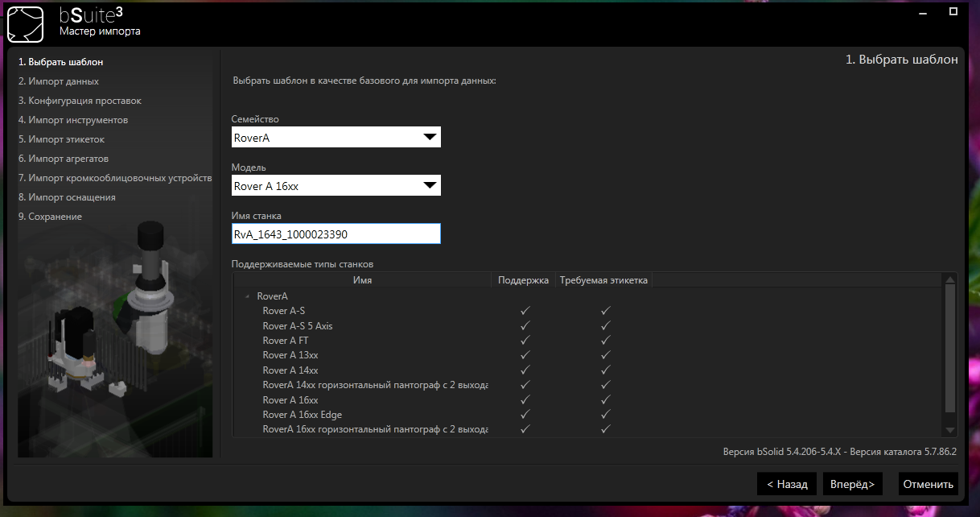Select the Rover A-S 5 Axis row
Viewport: 980px width, 517px height.
587,326
